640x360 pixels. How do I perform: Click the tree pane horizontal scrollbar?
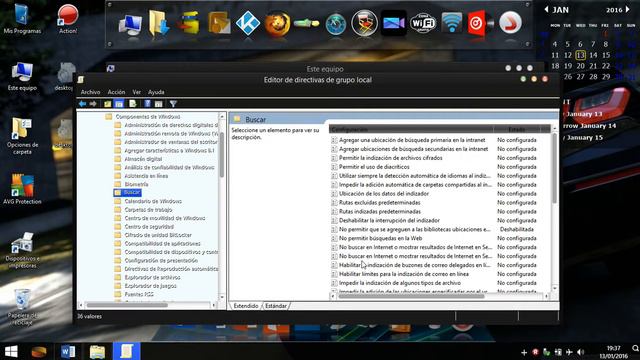pyautogui.click(x=127, y=305)
